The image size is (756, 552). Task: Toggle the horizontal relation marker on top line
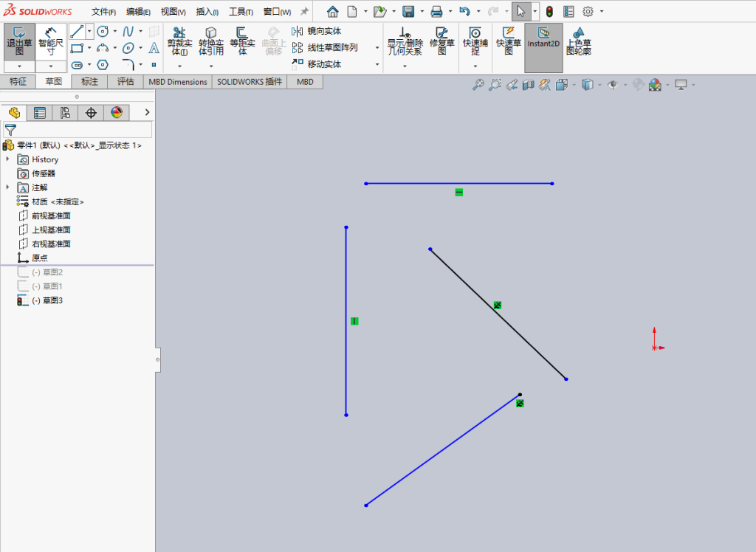point(459,193)
